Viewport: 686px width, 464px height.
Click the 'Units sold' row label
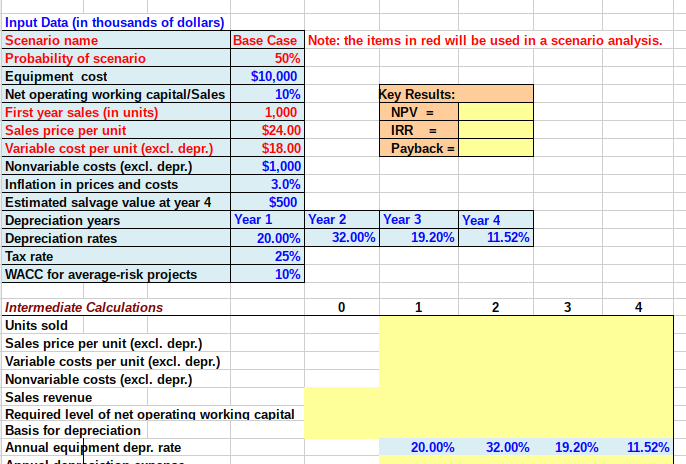pos(36,325)
